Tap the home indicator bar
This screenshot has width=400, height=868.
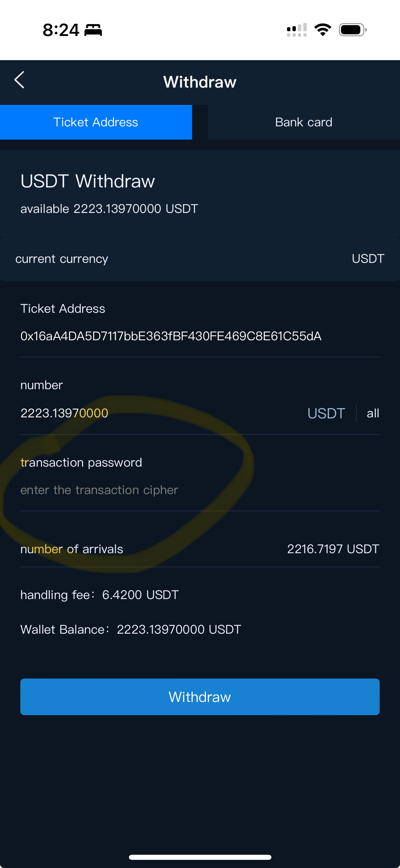click(200, 857)
